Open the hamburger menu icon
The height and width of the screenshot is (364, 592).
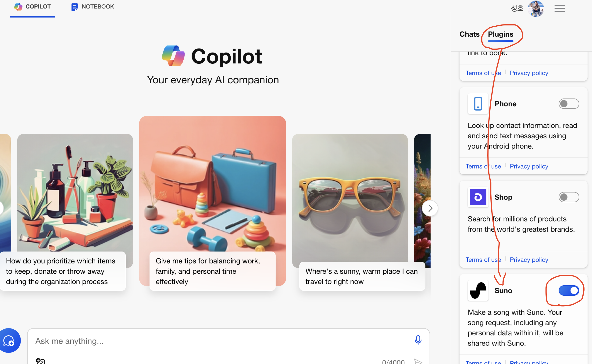click(x=559, y=8)
